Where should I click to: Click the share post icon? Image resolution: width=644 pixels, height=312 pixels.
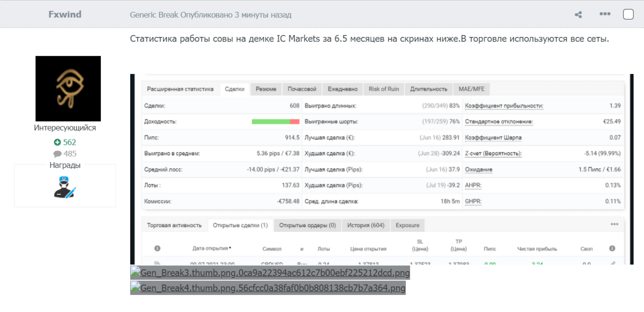[x=578, y=14]
